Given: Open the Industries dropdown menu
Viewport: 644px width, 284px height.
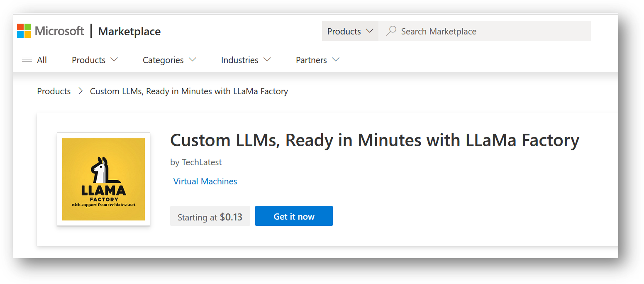Looking at the screenshot, I should tap(246, 60).
